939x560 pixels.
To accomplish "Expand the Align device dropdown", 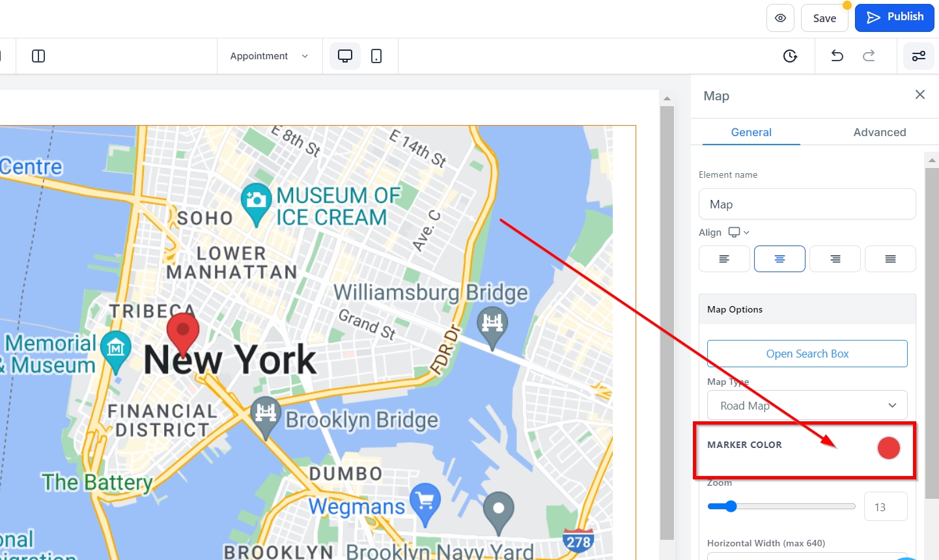I will point(739,232).
